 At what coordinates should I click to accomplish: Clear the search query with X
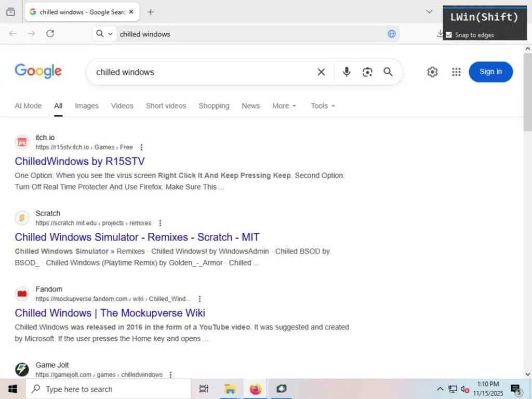pyautogui.click(x=321, y=72)
